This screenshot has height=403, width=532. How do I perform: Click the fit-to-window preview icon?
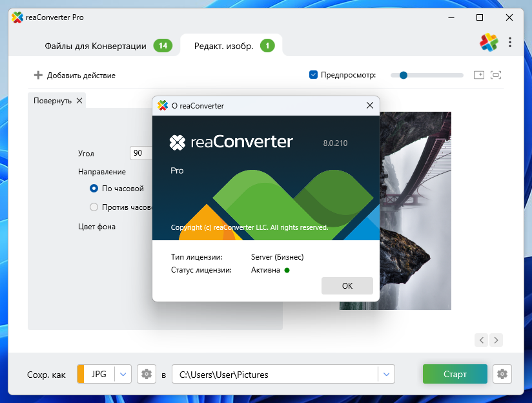click(496, 75)
